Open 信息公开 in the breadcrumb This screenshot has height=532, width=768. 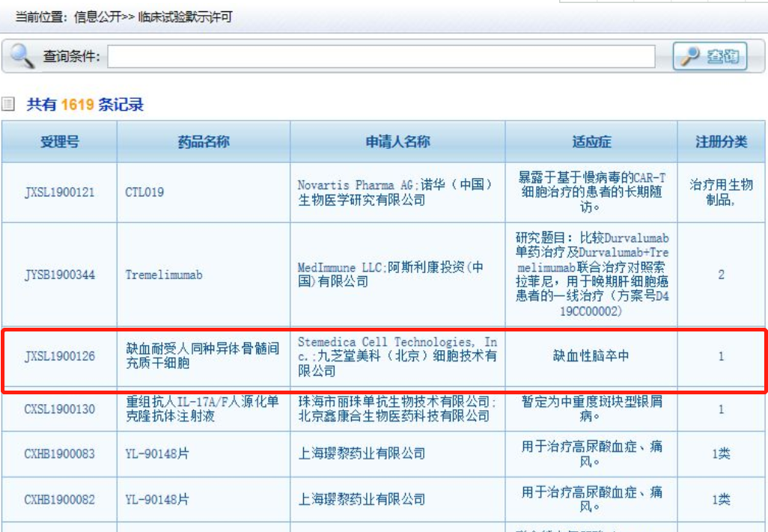pyautogui.click(x=97, y=17)
